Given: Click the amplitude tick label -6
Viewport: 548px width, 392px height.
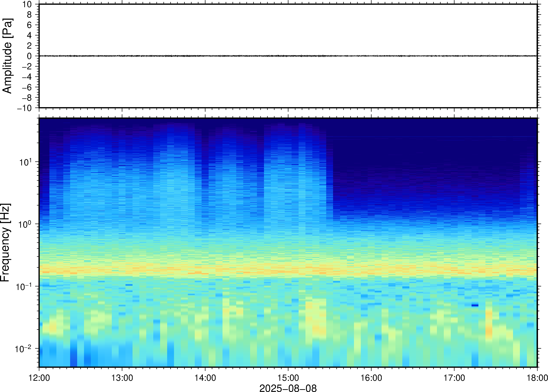Looking at the screenshot, I should click(27, 87).
